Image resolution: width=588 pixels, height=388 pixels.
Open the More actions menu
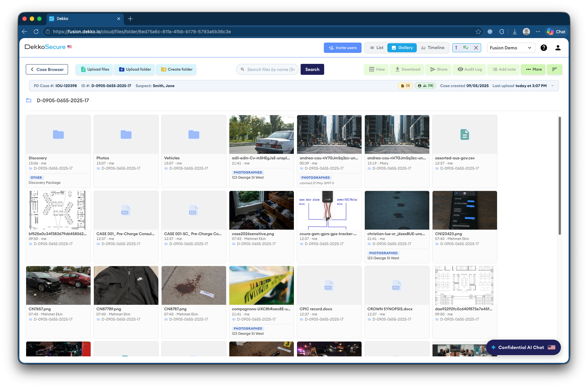[x=534, y=69]
